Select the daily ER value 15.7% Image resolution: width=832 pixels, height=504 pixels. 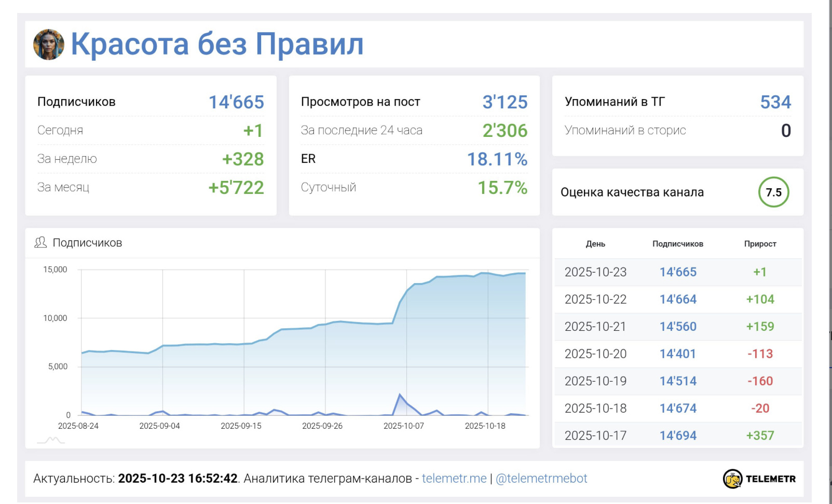(x=502, y=188)
